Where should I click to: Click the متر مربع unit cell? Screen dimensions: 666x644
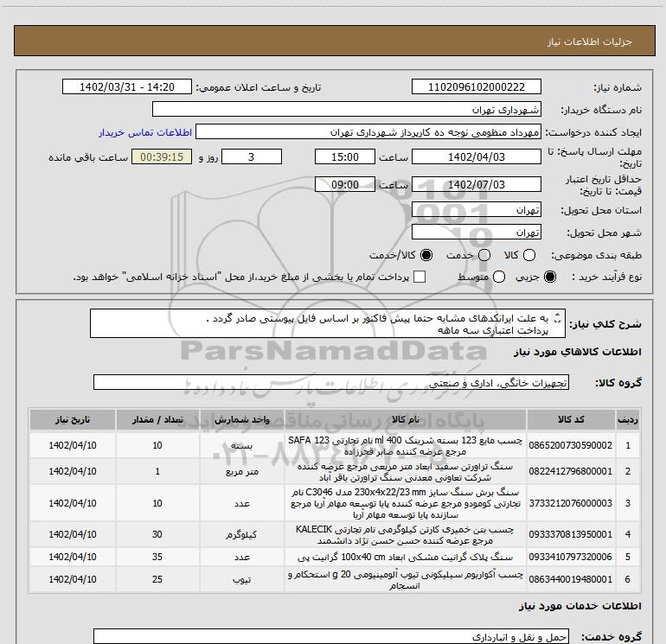tap(241, 472)
